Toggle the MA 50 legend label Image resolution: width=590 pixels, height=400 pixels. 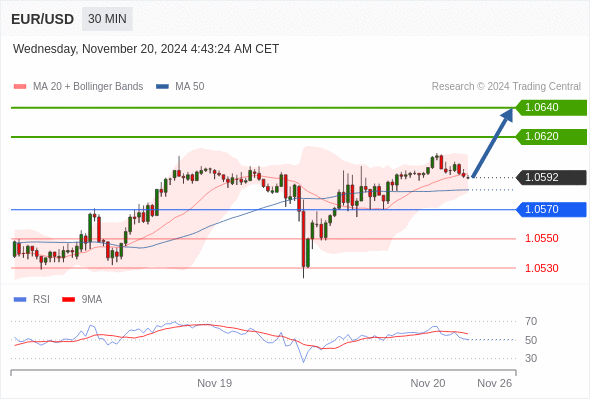point(190,87)
